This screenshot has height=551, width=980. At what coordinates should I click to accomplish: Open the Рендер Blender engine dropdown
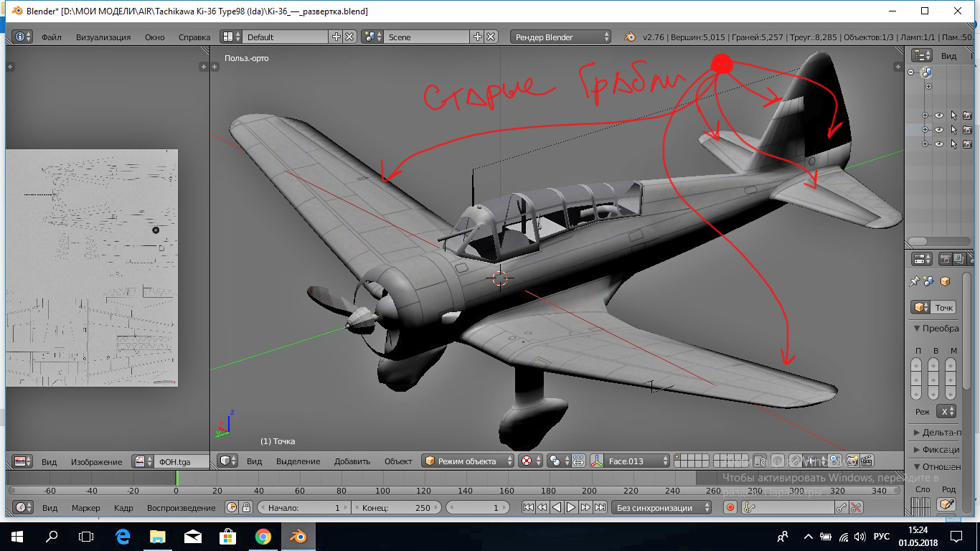point(560,37)
